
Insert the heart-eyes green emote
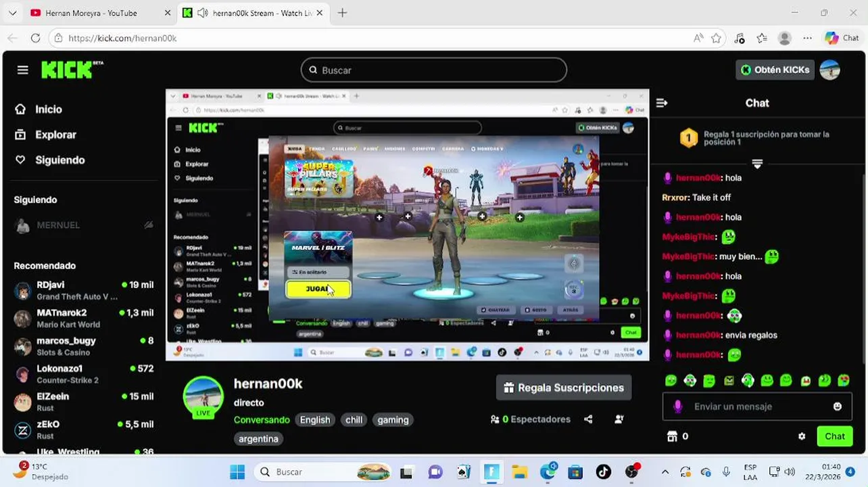pos(844,381)
